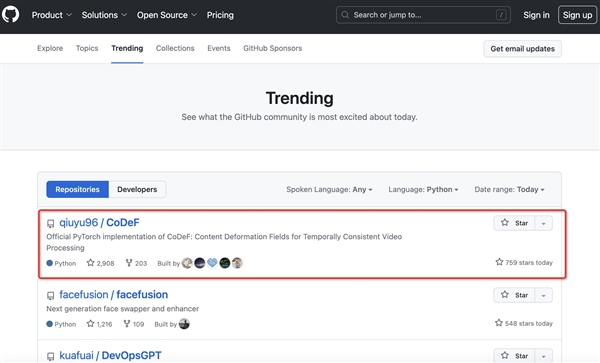Click the first contributor avatar for CoDeF
This screenshot has width=600, height=363.
(x=187, y=263)
